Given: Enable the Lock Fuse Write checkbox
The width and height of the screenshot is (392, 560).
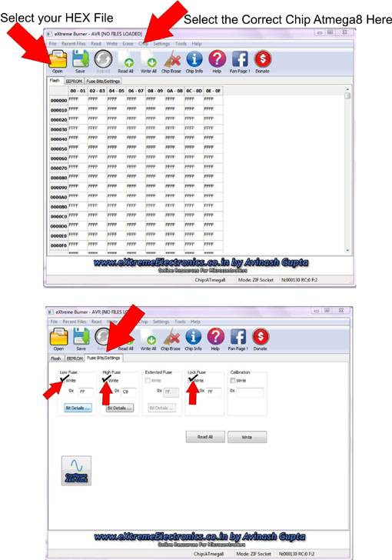Looking at the screenshot, I should click(191, 381).
